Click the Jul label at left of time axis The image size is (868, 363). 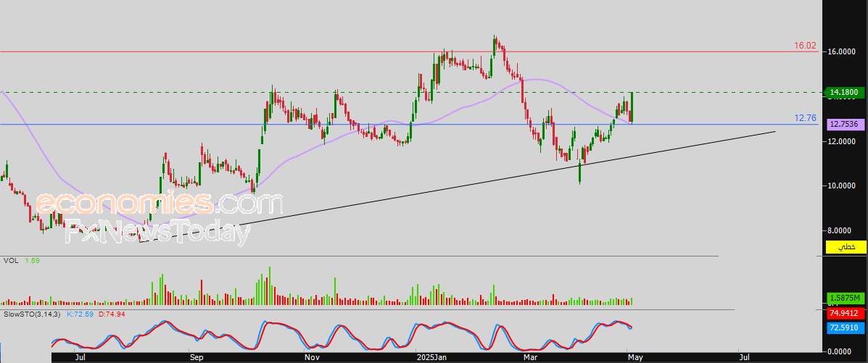point(80,357)
